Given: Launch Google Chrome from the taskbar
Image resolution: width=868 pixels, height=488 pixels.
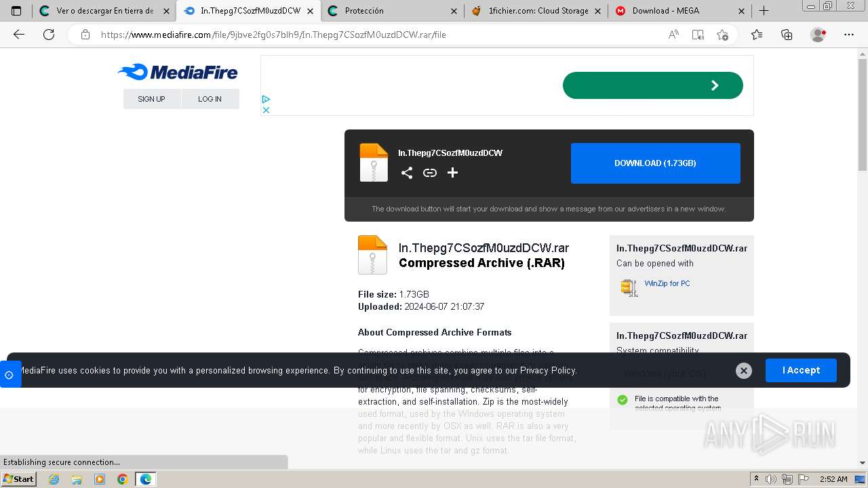Looking at the screenshot, I should coord(123,479).
